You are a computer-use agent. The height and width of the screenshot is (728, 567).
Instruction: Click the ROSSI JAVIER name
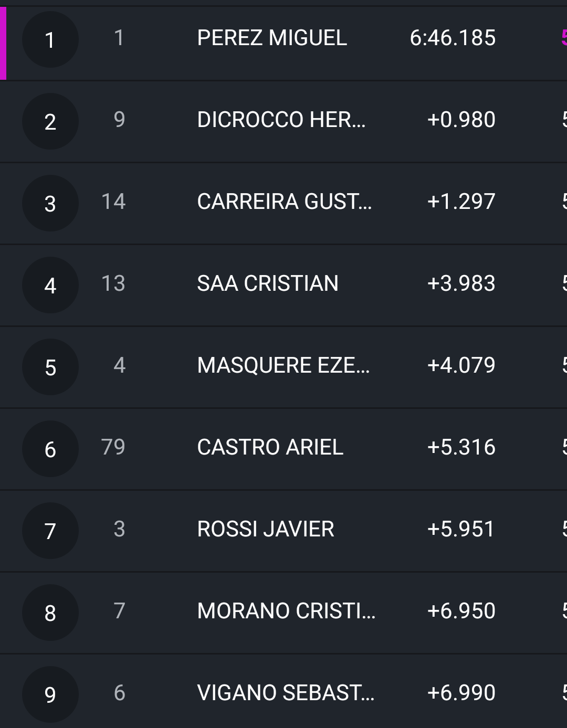pyautogui.click(x=266, y=529)
